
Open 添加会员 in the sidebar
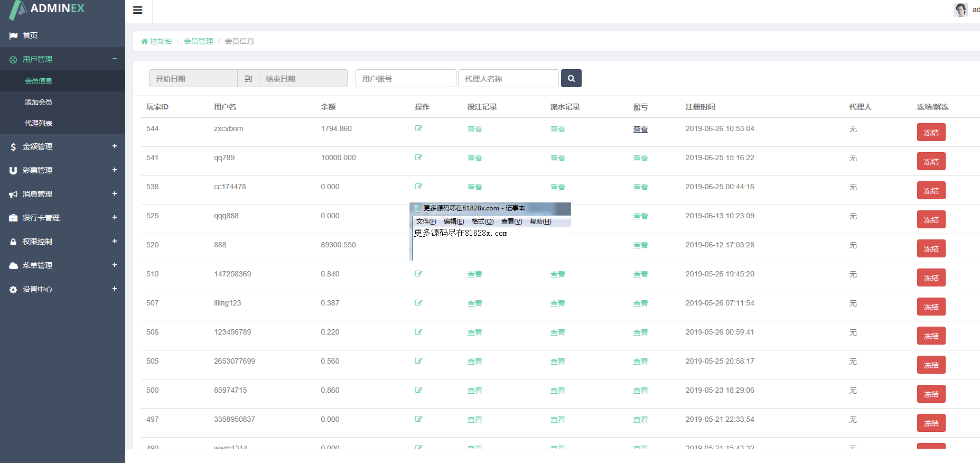click(x=39, y=102)
